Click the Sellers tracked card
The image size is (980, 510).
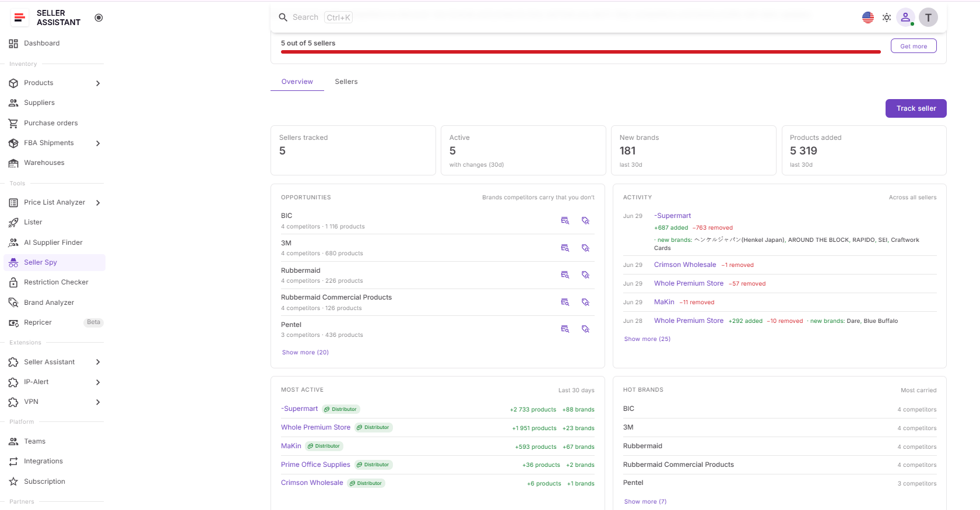click(353, 150)
